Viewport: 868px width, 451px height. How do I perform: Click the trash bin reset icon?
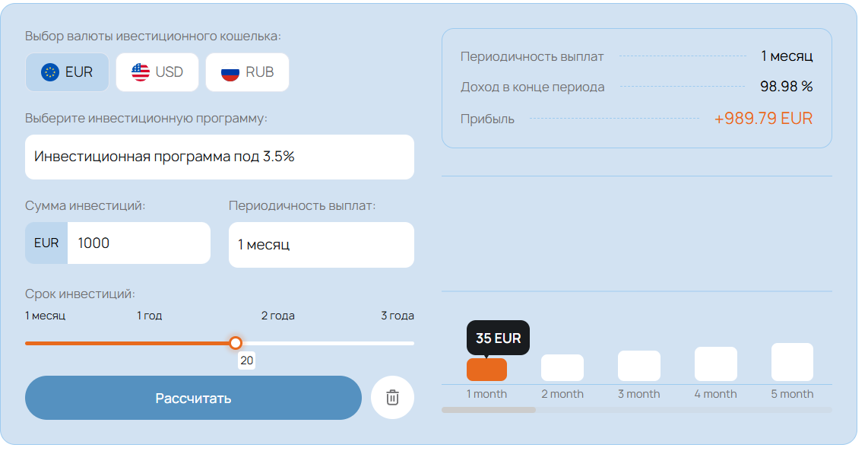click(392, 397)
